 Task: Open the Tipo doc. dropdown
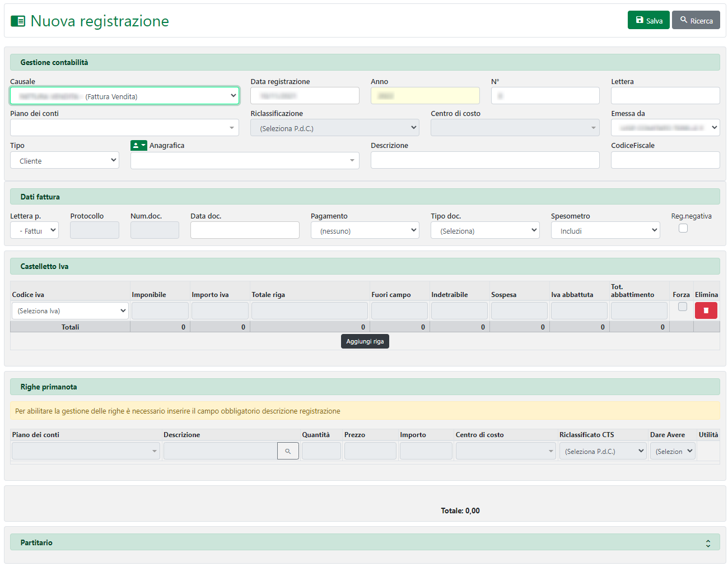(x=484, y=230)
